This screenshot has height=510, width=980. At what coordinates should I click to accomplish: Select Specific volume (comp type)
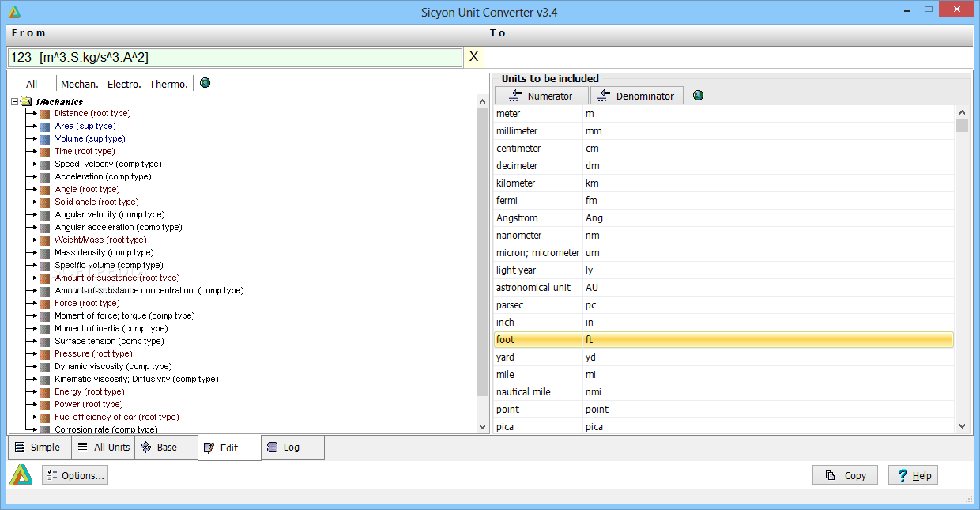coord(108,266)
